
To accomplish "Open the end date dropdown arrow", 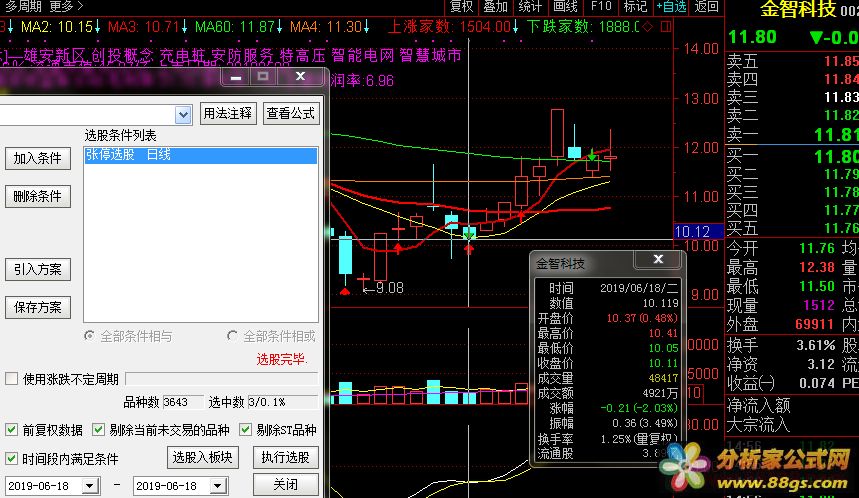I will click(x=217, y=485).
